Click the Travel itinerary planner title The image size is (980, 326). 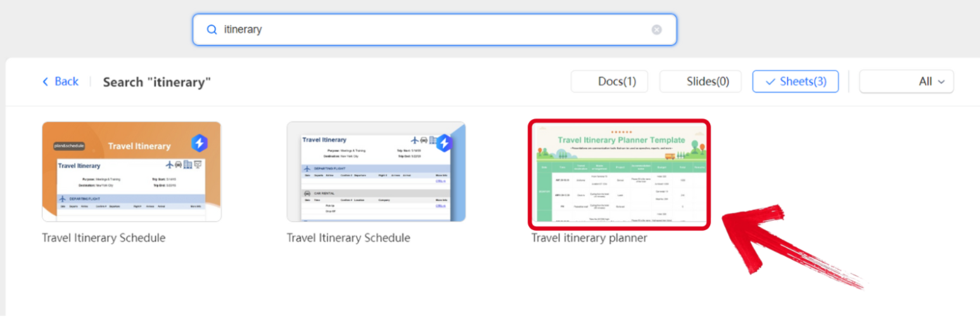point(589,238)
